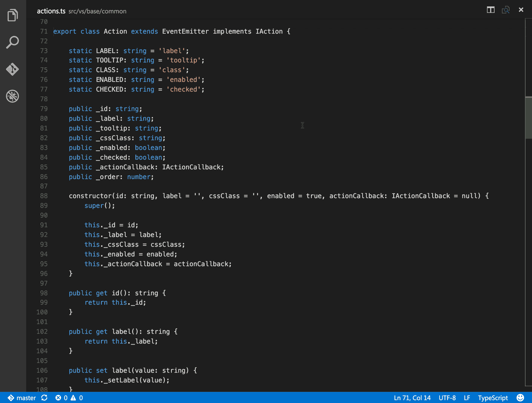This screenshot has height=403, width=532.
Task: Open the Explorer sidebar
Action: [x=12, y=15]
